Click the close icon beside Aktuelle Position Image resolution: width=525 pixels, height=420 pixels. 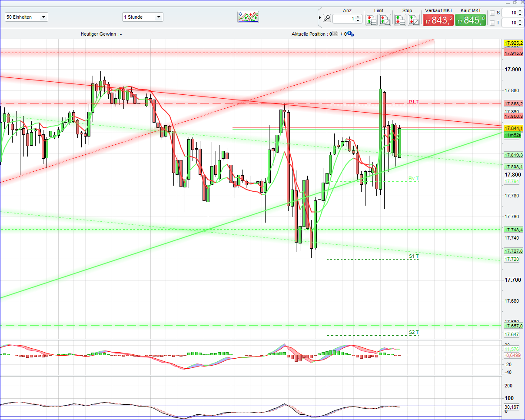(x=335, y=33)
